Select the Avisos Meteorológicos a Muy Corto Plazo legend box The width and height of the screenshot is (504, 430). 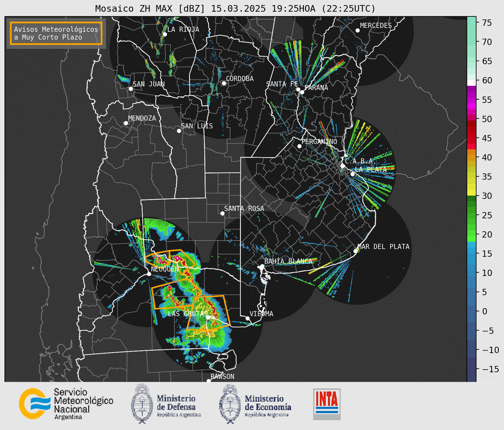[56, 33]
